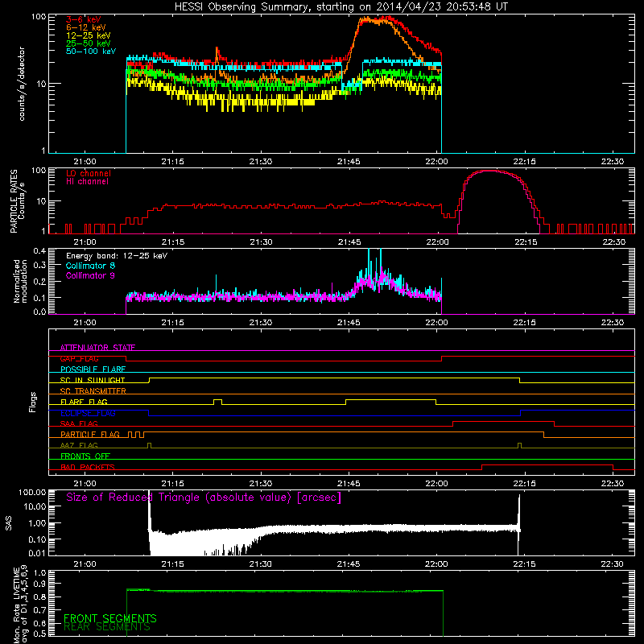Click the 100.00 tick on the SAS axis

pos(32,492)
